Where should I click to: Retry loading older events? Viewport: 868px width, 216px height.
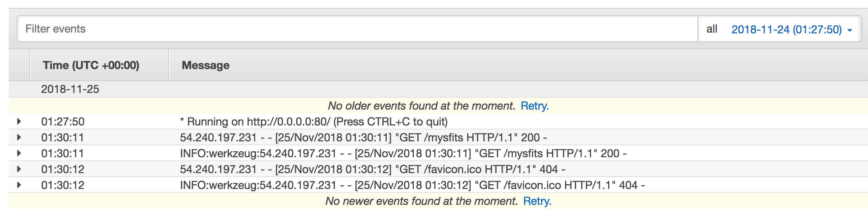[x=534, y=106]
